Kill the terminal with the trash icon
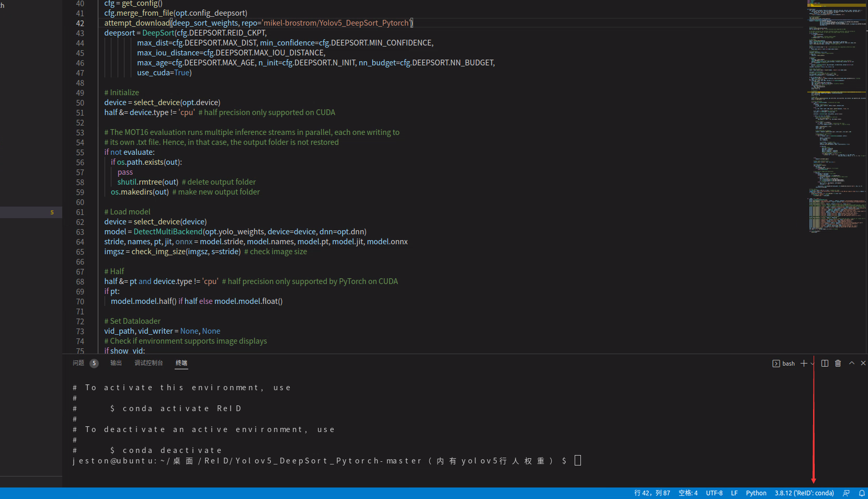 coord(838,363)
